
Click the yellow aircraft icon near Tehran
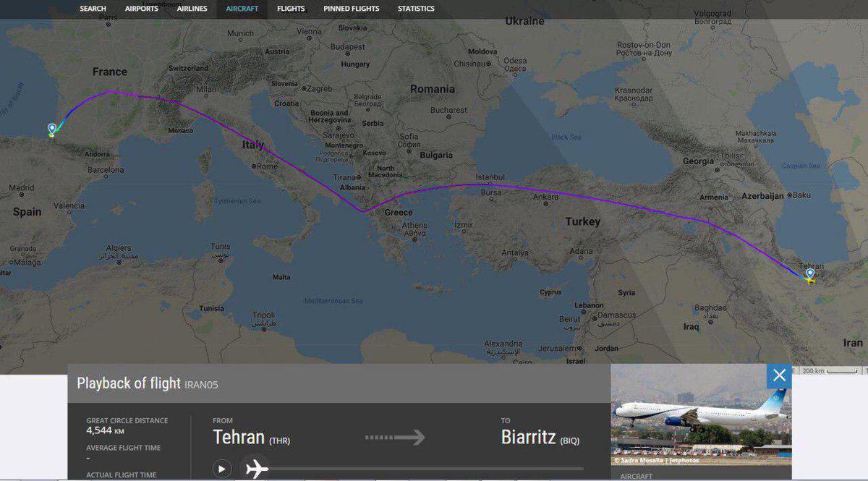click(x=810, y=281)
